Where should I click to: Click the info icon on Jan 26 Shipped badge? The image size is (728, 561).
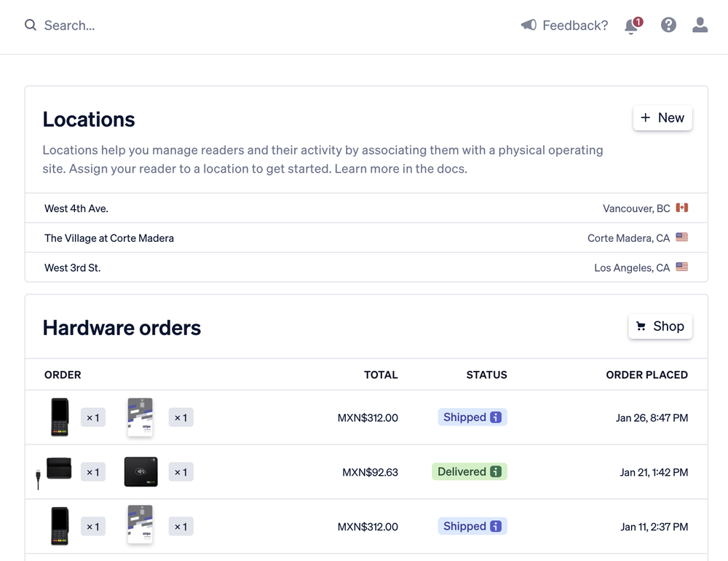(496, 417)
